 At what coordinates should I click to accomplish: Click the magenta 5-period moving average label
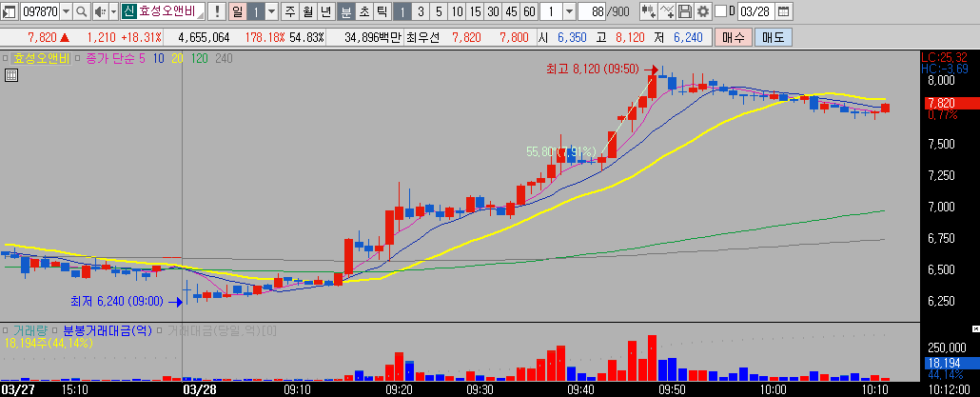click(x=142, y=59)
